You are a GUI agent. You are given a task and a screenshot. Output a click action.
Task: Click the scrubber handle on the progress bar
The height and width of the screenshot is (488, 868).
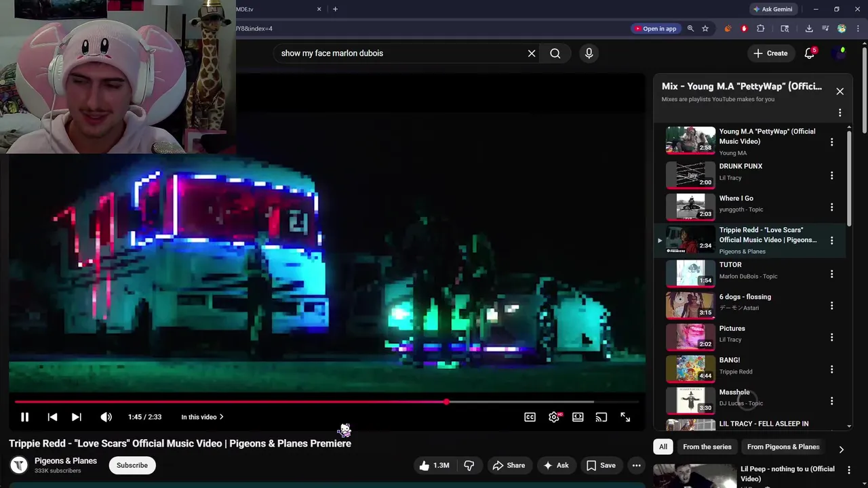[446, 402]
